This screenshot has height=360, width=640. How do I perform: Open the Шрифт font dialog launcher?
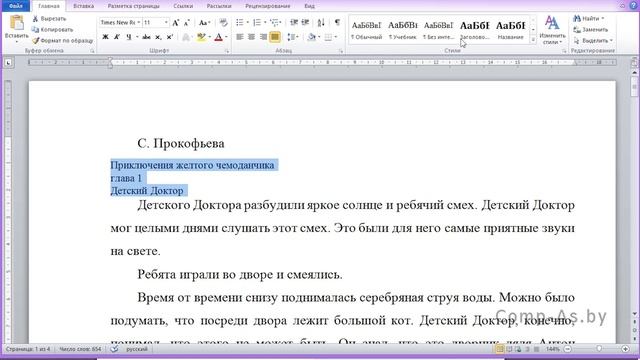point(227,51)
